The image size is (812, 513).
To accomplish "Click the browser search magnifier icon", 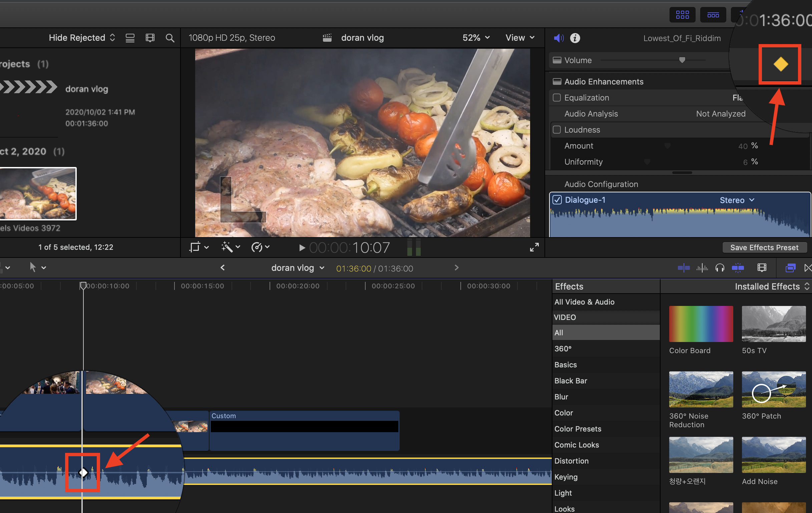I will tap(170, 38).
